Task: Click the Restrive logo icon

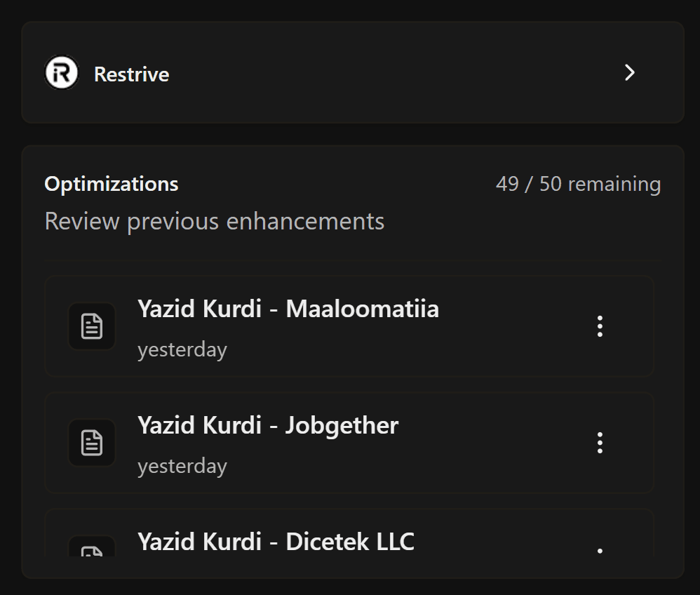Action: pos(62,73)
